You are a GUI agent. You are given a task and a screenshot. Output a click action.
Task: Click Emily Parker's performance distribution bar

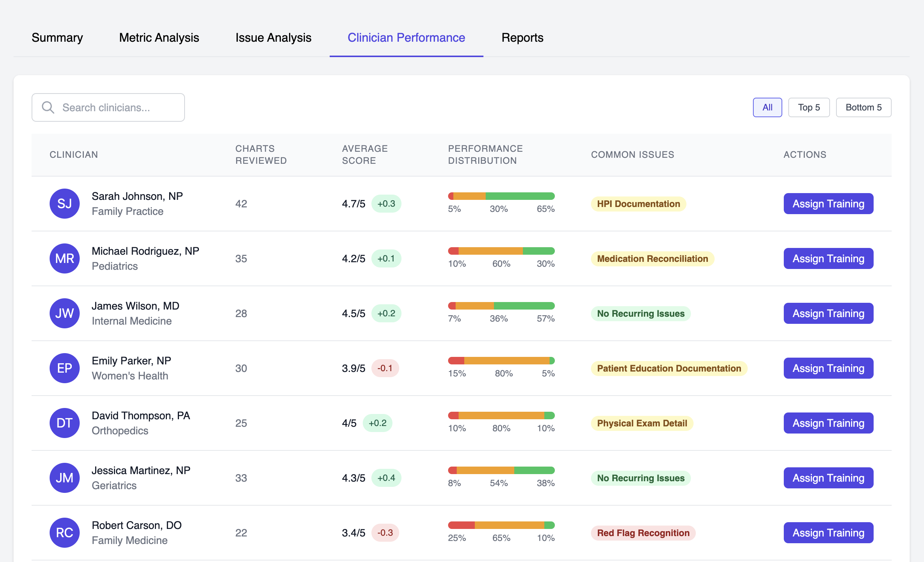pyautogui.click(x=501, y=360)
